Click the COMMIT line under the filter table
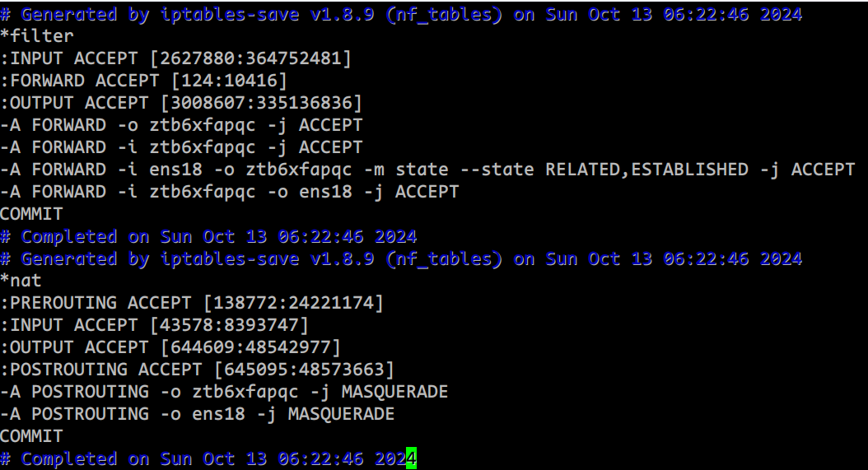 click(x=32, y=214)
